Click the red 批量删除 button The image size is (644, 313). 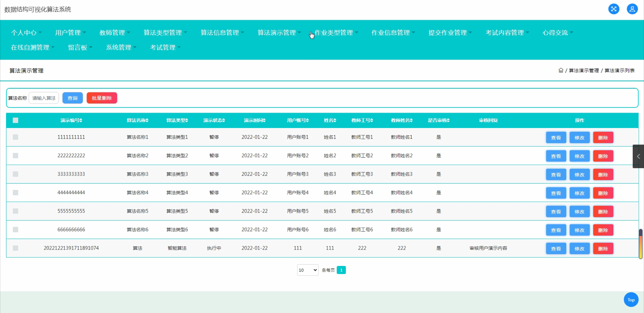click(x=102, y=98)
